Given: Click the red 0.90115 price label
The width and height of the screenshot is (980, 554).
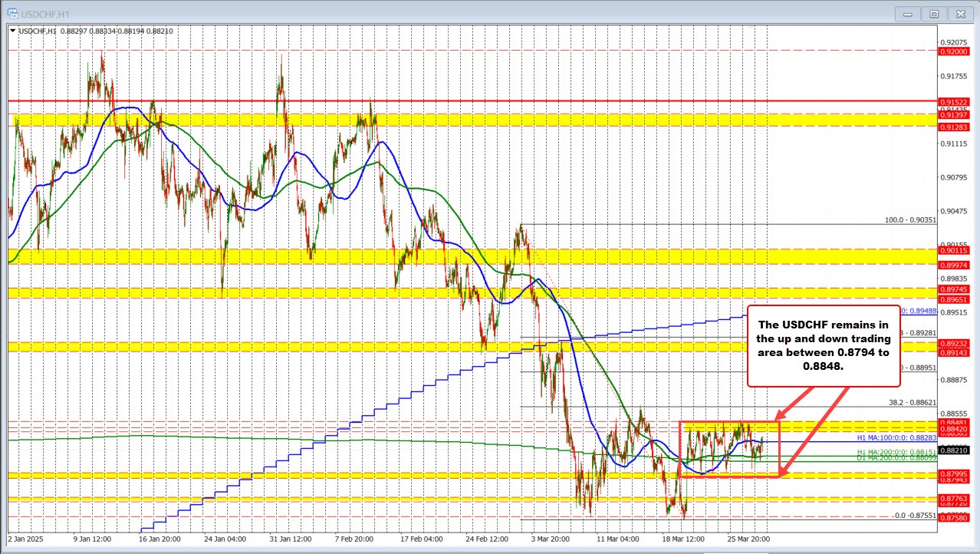Looking at the screenshot, I should 953,250.
